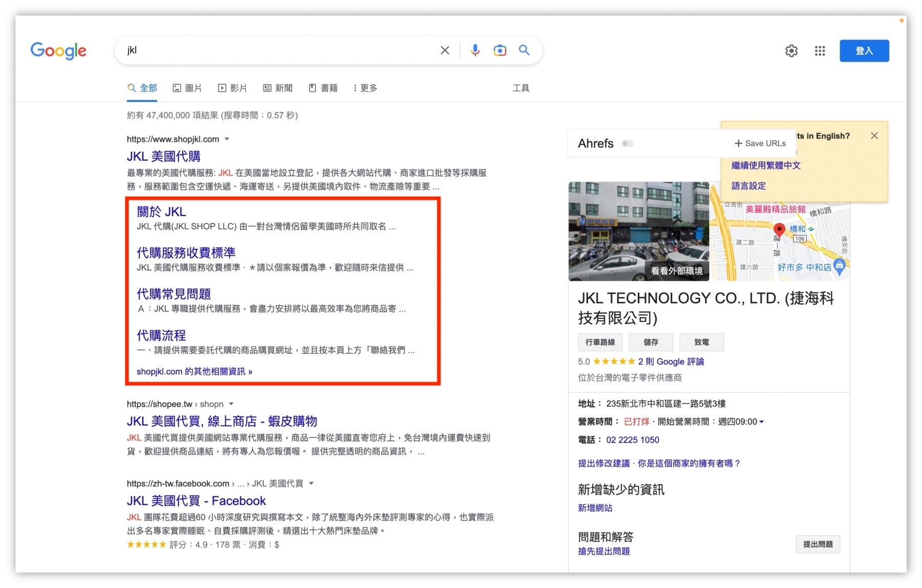922x588 pixels.
Task: Close the English language prompt popup
Action: [x=874, y=136]
